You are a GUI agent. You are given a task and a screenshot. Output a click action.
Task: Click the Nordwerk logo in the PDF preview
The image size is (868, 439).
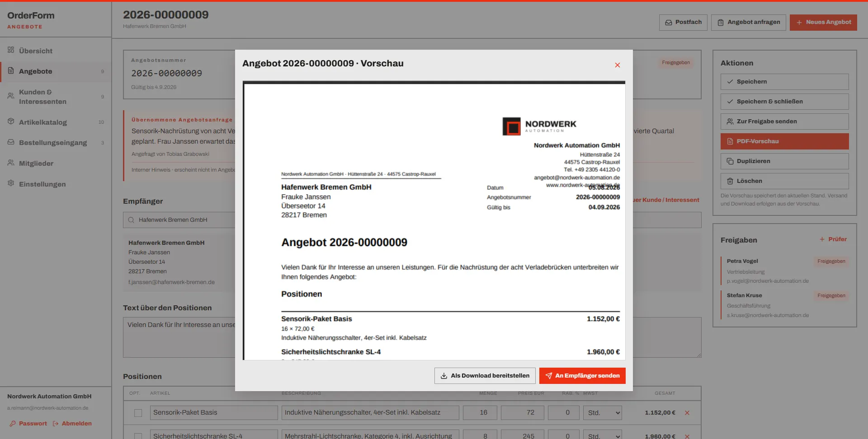539,126
